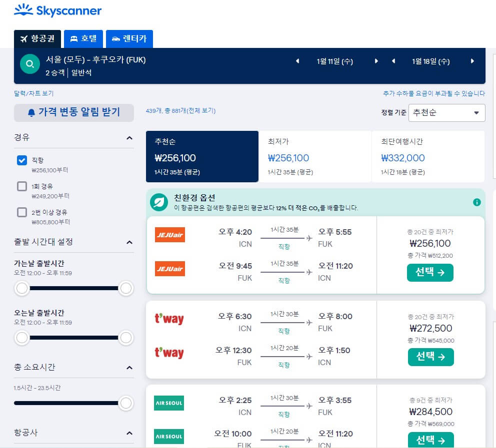The image size is (496, 448).
Task: Go to previous day before 1월 18일
Action: tap(393, 61)
